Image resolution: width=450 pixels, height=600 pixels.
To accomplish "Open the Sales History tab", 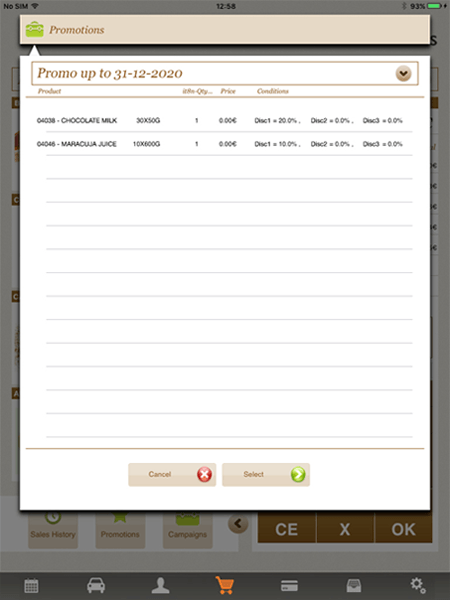I will click(x=53, y=530).
